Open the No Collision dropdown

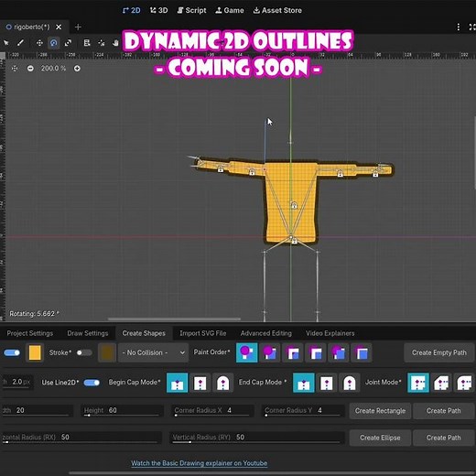(x=153, y=352)
